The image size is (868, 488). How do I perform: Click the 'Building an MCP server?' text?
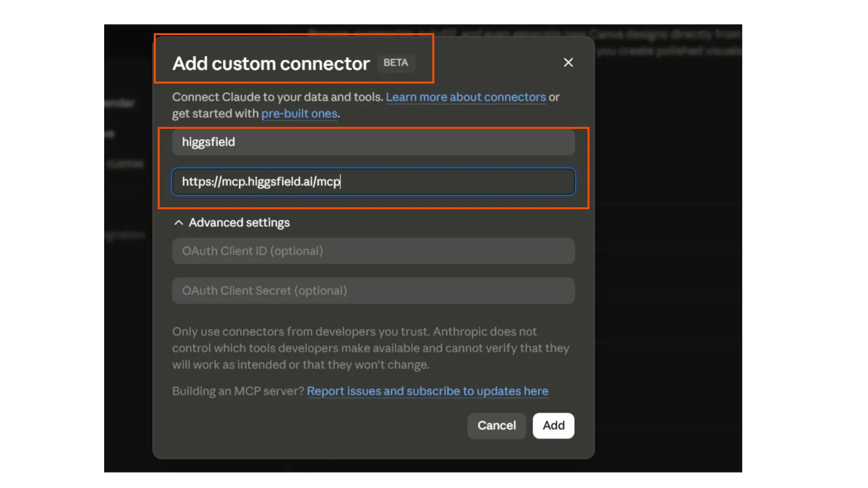tap(238, 391)
